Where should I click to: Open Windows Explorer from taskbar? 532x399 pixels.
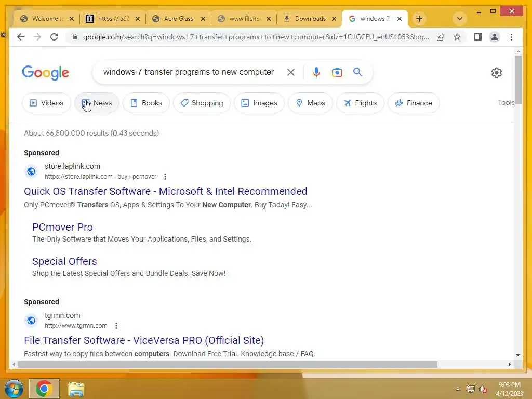point(76,389)
